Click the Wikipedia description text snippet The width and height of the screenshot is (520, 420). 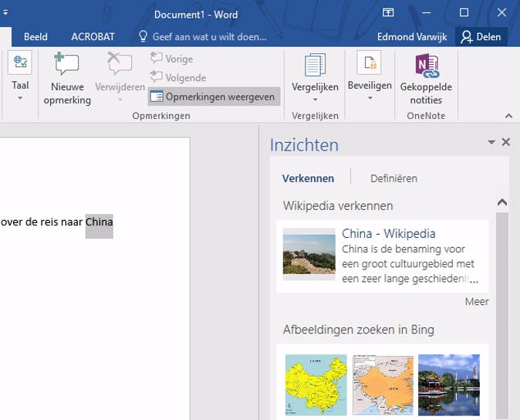click(x=410, y=264)
